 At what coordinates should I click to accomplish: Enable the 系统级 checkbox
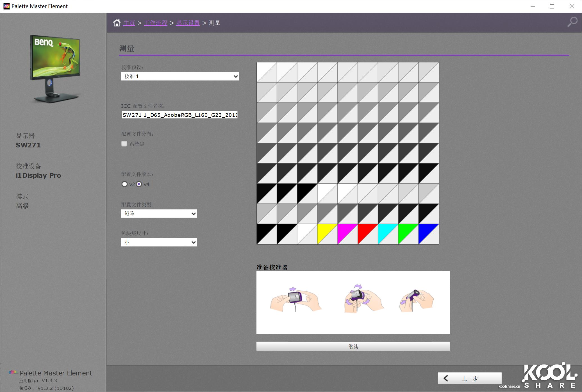click(124, 144)
